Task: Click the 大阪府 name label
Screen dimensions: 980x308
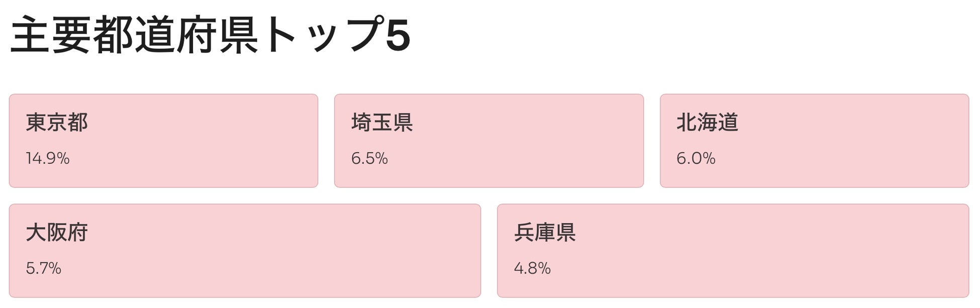Action: click(57, 232)
